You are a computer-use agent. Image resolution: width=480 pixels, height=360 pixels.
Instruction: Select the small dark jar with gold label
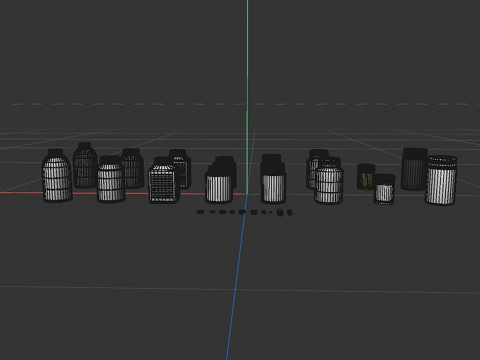pyautogui.click(x=366, y=177)
